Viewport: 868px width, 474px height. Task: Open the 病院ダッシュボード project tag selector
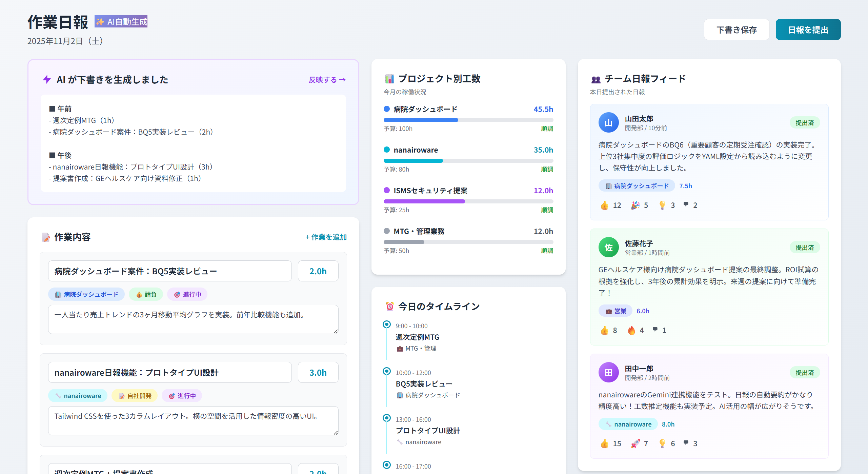[x=86, y=294]
